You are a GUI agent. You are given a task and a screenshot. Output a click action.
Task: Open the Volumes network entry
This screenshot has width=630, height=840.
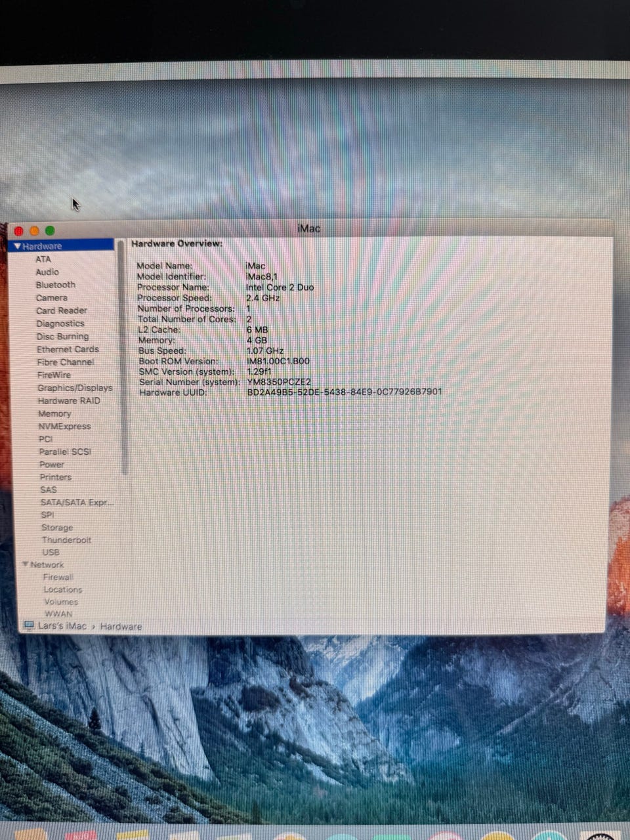tap(61, 601)
